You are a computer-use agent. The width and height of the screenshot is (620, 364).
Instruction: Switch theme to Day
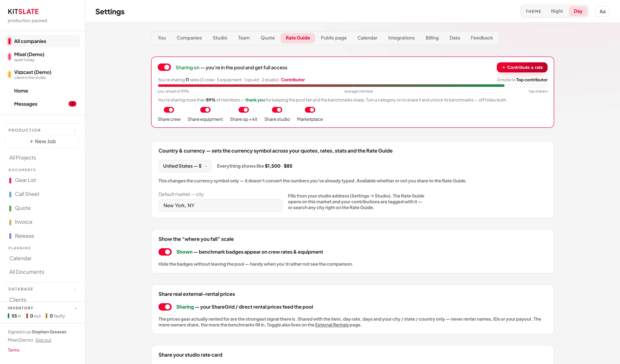(578, 11)
